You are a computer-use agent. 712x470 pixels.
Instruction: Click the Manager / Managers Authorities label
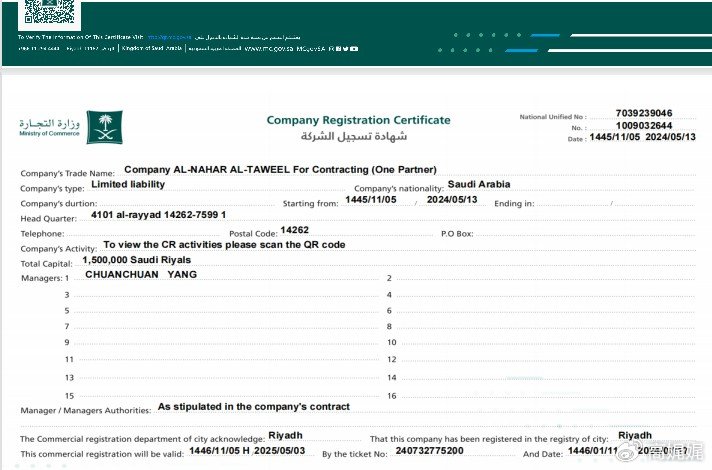pyautogui.click(x=85, y=411)
